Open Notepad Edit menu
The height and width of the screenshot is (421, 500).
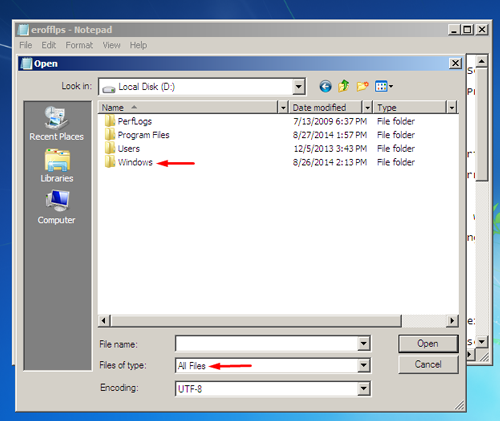tap(49, 45)
